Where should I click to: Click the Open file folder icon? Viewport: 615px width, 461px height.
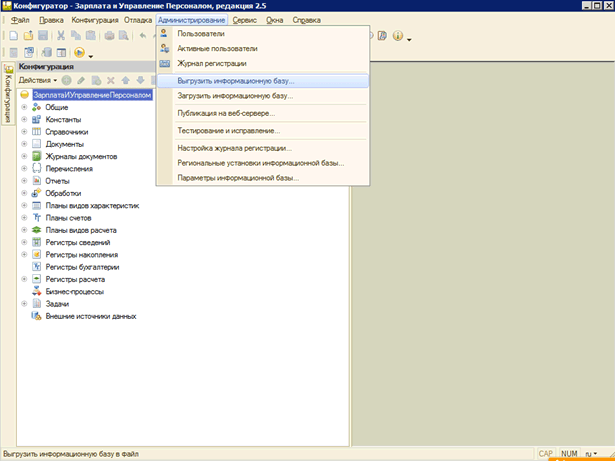coord(28,36)
